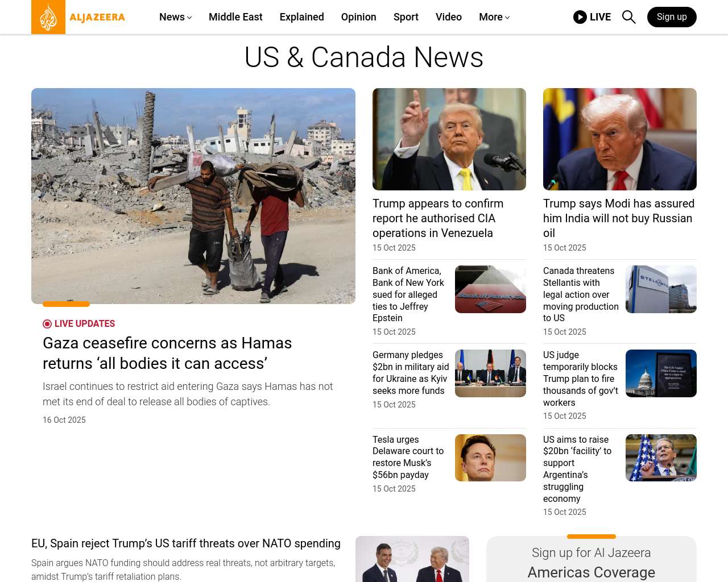This screenshot has height=582, width=728.
Task: Click the Al Jazeera logo
Action: click(78, 17)
